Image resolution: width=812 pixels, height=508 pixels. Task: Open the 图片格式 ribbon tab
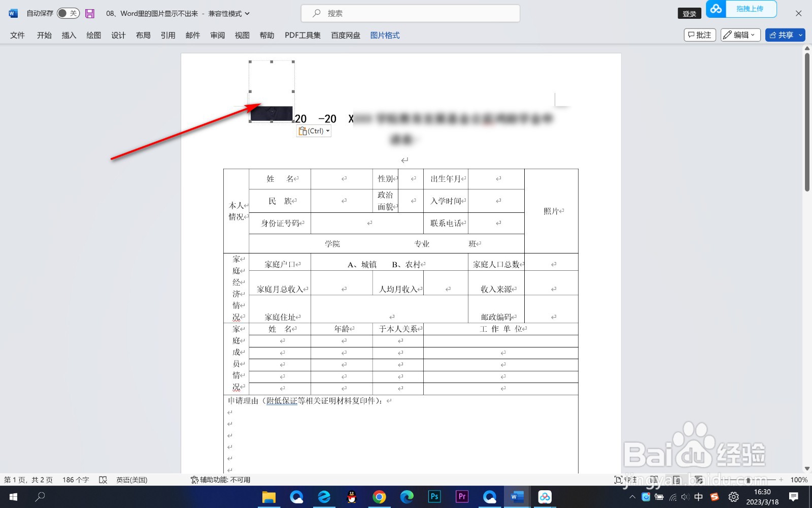tap(385, 35)
